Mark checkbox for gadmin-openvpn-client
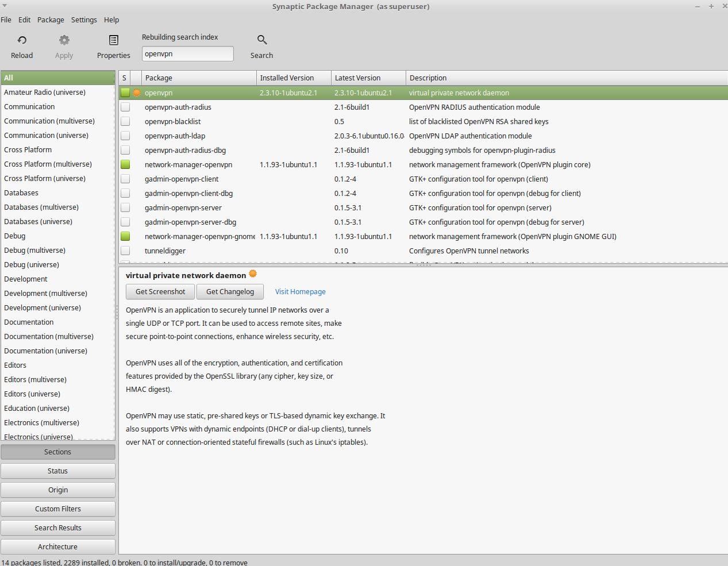 pyautogui.click(x=125, y=179)
